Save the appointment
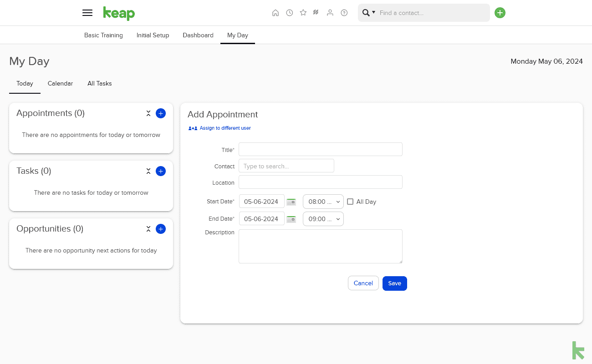592x364 pixels. [395, 283]
